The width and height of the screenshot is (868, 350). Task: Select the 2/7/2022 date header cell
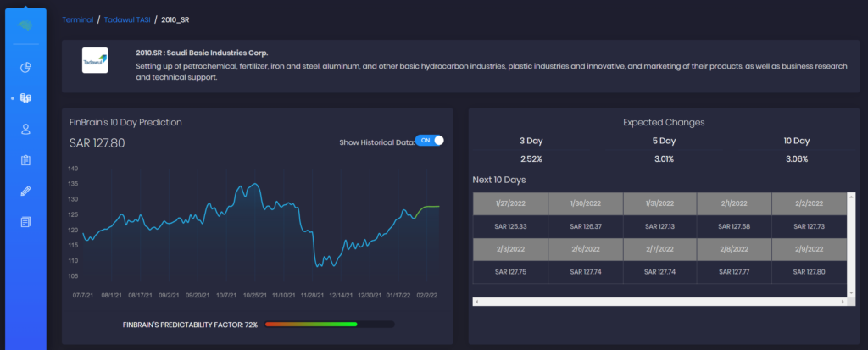[x=659, y=250]
